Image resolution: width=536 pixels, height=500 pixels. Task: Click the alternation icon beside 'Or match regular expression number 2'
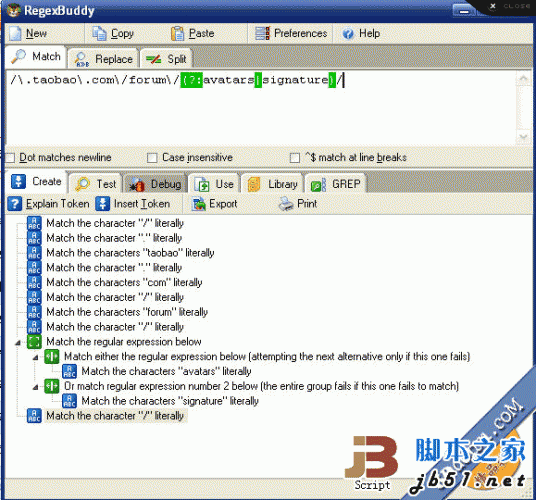click(x=52, y=386)
